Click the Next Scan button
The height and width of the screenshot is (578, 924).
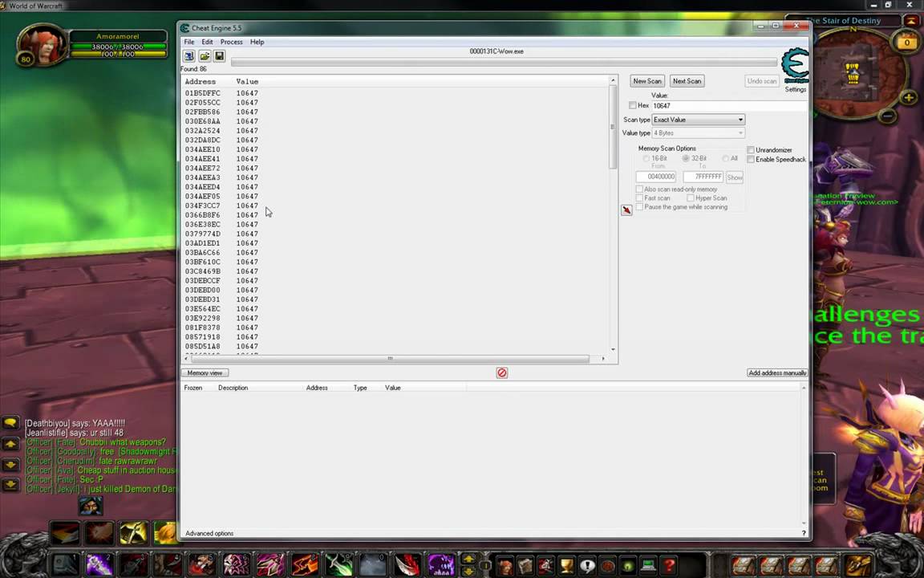(x=687, y=81)
